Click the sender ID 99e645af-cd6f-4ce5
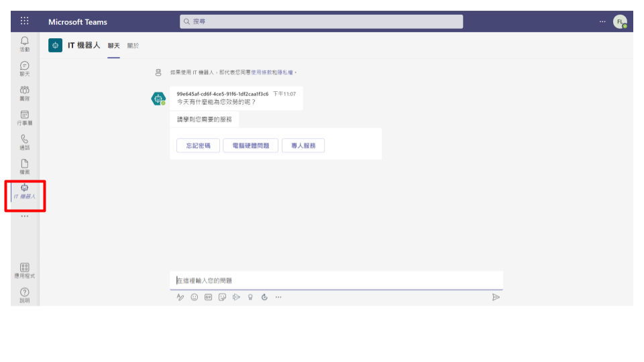Screen dimensions: 644x362 (222, 94)
